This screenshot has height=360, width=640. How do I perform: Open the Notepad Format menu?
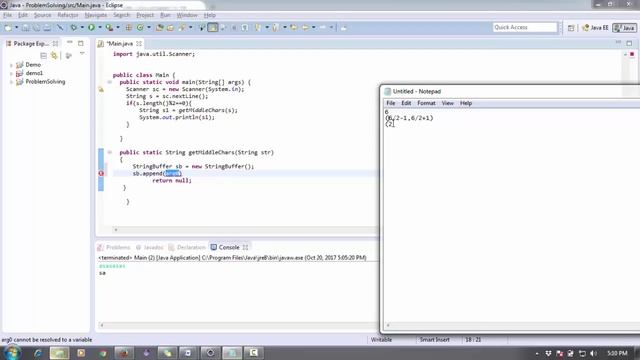pos(426,103)
